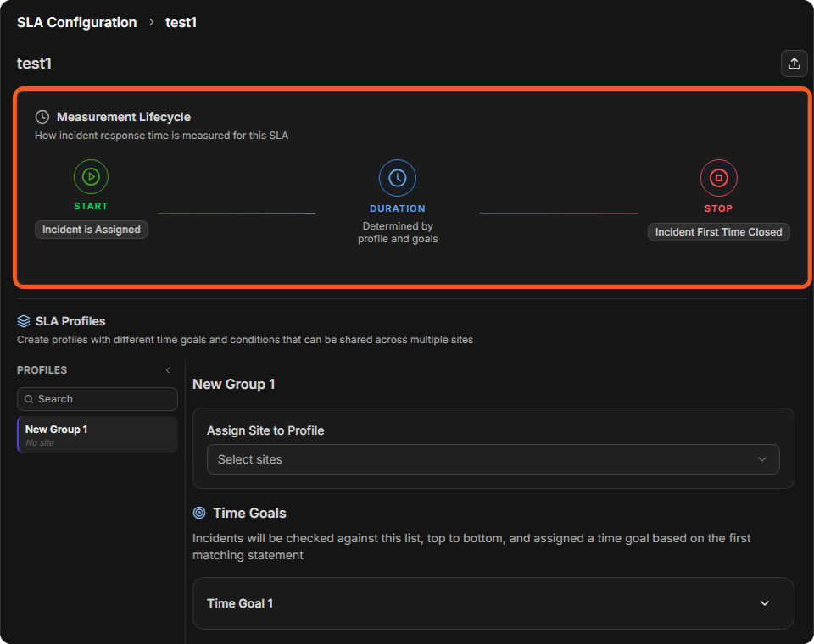Click the test1 breadcrumb item
Viewport: 814px width, 644px height.
pos(181,22)
